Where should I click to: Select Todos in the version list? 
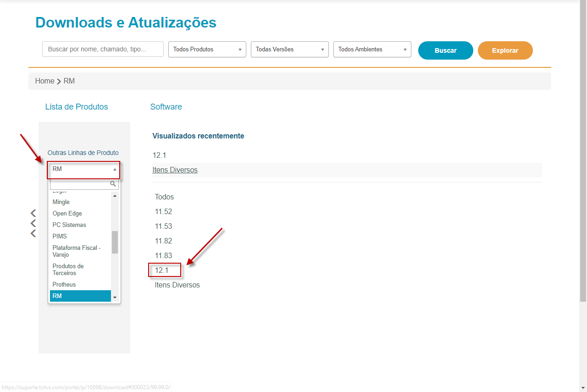(x=164, y=197)
